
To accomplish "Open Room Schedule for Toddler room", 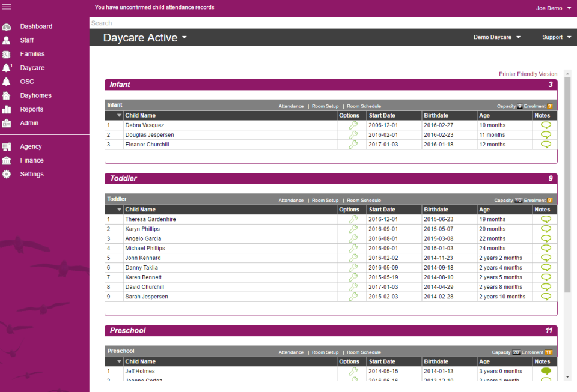I will click(364, 201).
